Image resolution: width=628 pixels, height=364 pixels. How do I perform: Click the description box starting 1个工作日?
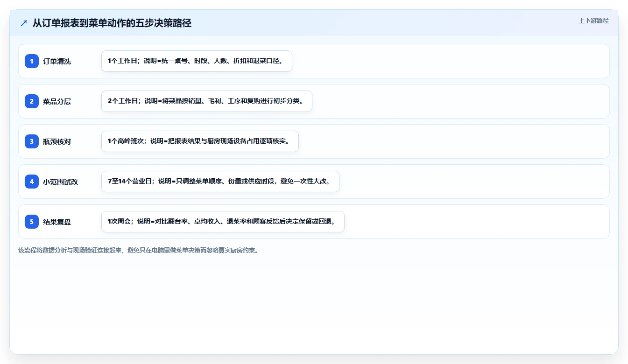pos(197,61)
